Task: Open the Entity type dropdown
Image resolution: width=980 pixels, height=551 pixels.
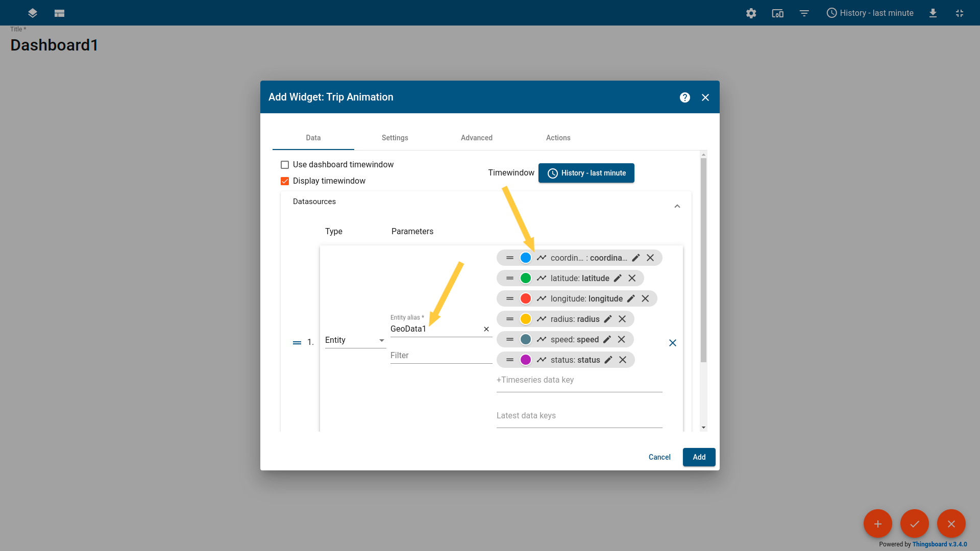Action: (355, 340)
